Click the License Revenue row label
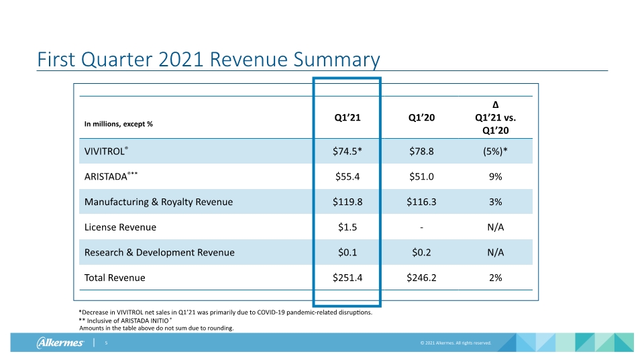Image resolution: width=644 pixels, height=362 pixels. [120, 227]
